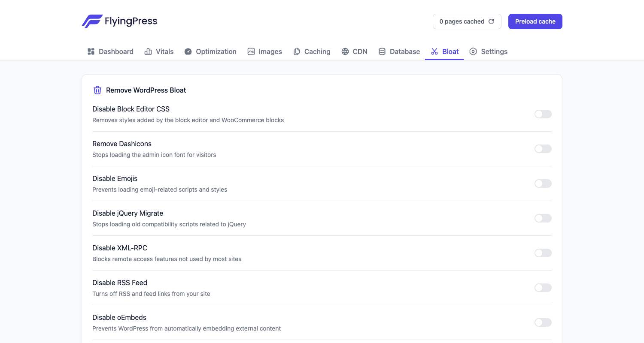The image size is (644, 343).
Task: Select the Bloat tab label
Action: tap(450, 51)
